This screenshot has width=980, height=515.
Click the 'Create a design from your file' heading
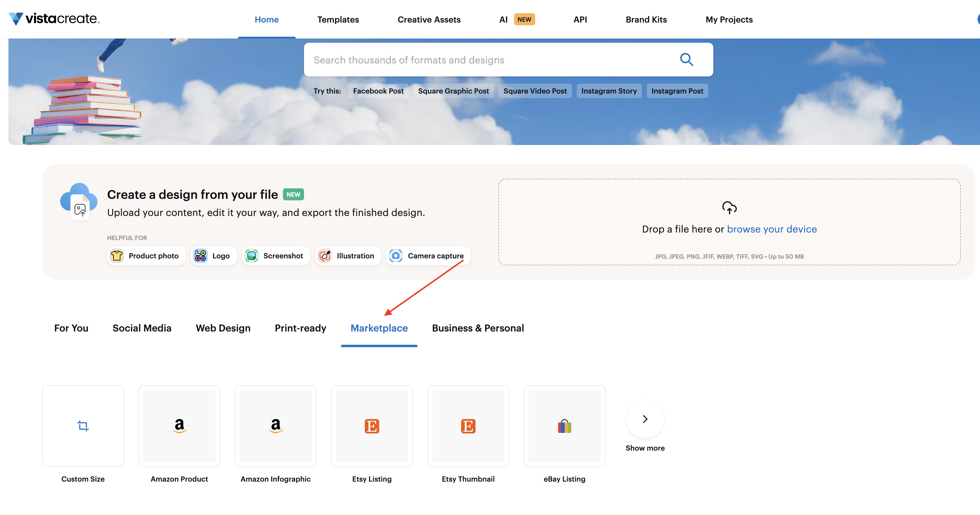point(193,194)
